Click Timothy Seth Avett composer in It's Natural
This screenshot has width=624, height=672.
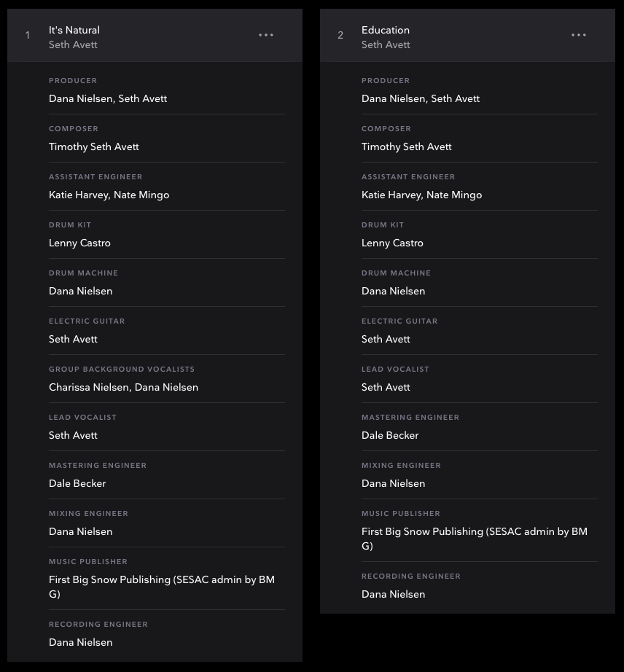pyautogui.click(x=94, y=146)
